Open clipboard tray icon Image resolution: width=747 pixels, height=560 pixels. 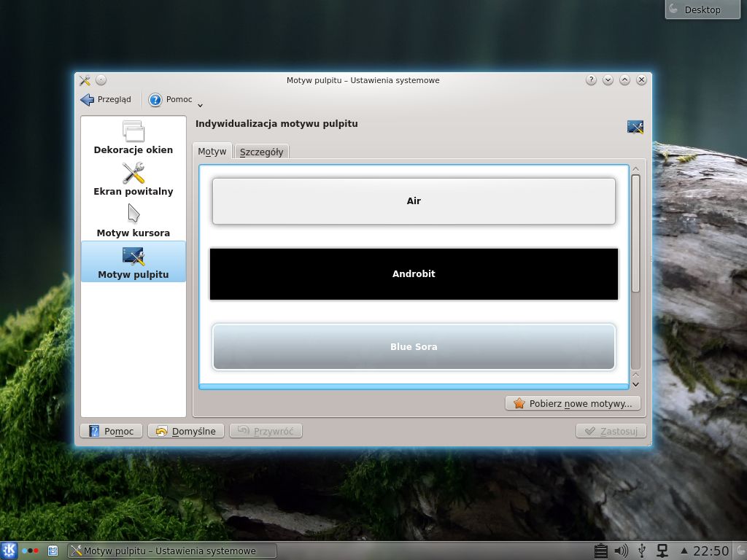point(601,551)
